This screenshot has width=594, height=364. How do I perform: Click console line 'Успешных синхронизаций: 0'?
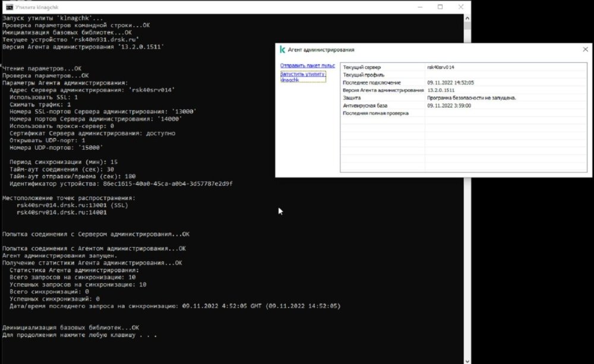tap(54, 299)
